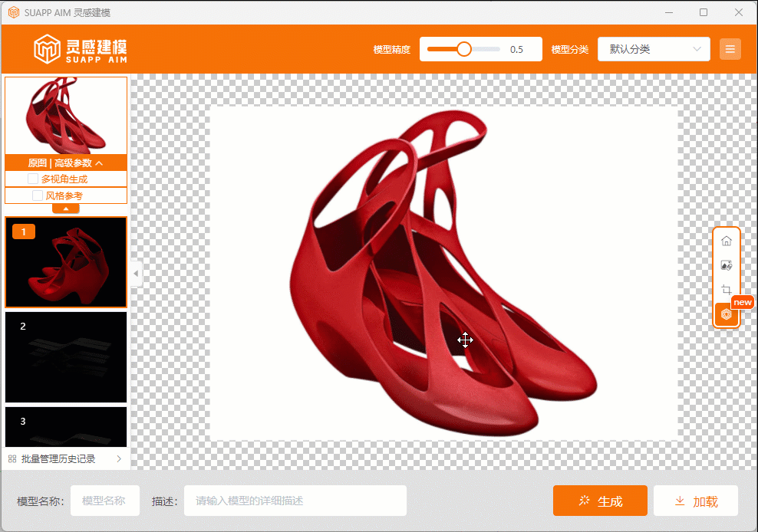Click the 生成 button
The width and height of the screenshot is (758, 532).
click(600, 501)
